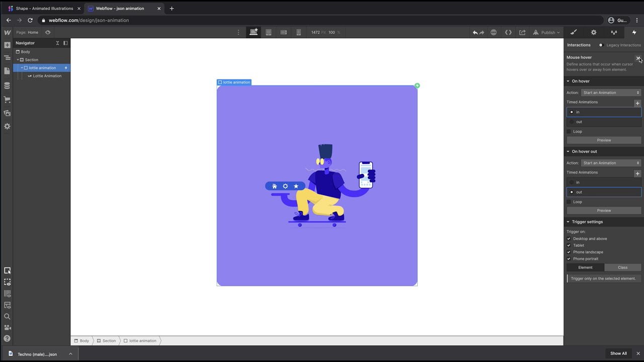Open the search icon in sidebar
Image resolution: width=644 pixels, height=362 pixels.
tap(7, 316)
